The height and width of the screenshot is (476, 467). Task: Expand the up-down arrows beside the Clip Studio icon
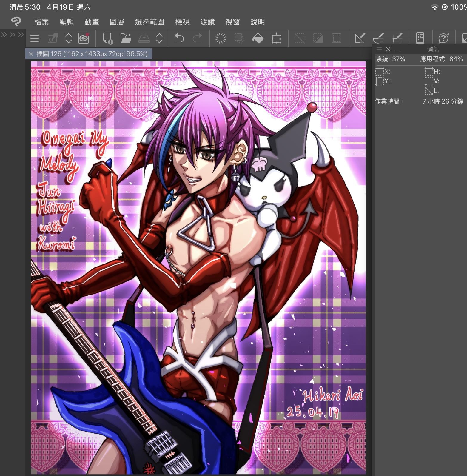pyautogui.click(x=69, y=38)
